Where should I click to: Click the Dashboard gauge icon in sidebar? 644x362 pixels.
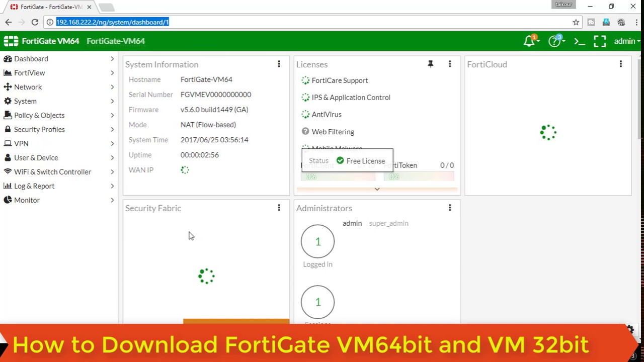(x=8, y=59)
